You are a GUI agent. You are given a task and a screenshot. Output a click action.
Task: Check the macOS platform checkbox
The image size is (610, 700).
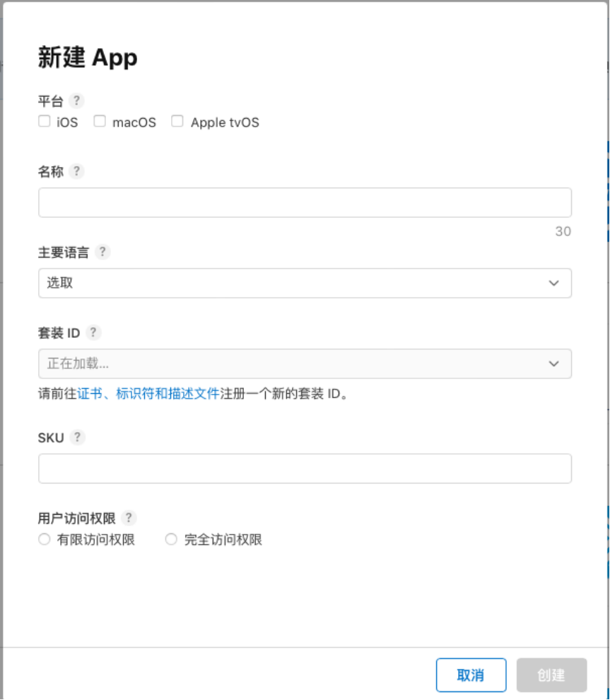click(x=100, y=121)
